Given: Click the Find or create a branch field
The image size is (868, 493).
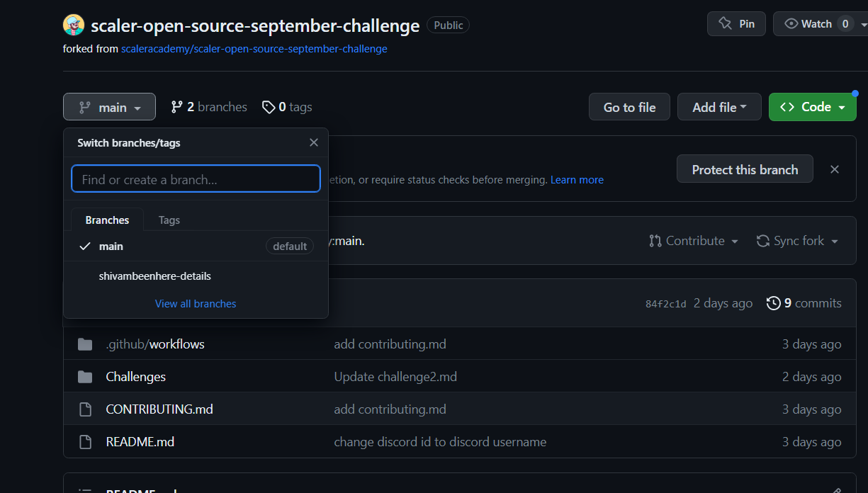Looking at the screenshot, I should (196, 178).
